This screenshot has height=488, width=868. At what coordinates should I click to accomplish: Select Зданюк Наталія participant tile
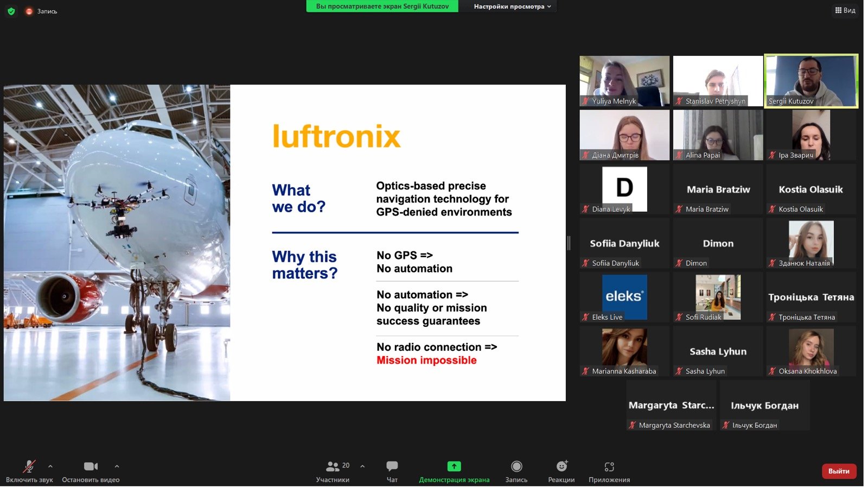811,243
